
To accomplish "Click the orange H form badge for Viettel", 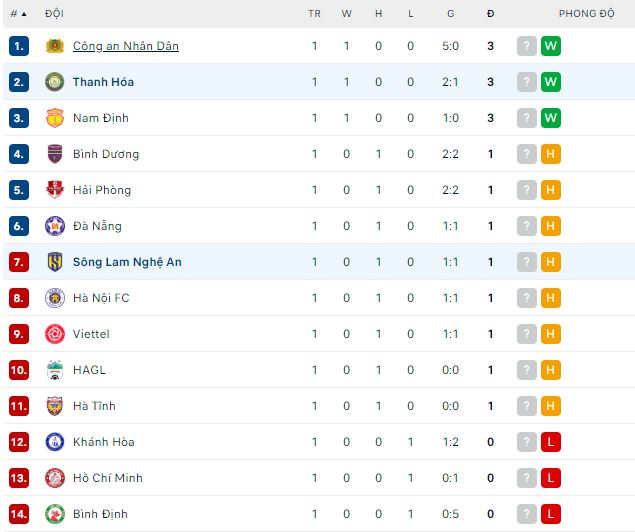I will coord(551,334).
